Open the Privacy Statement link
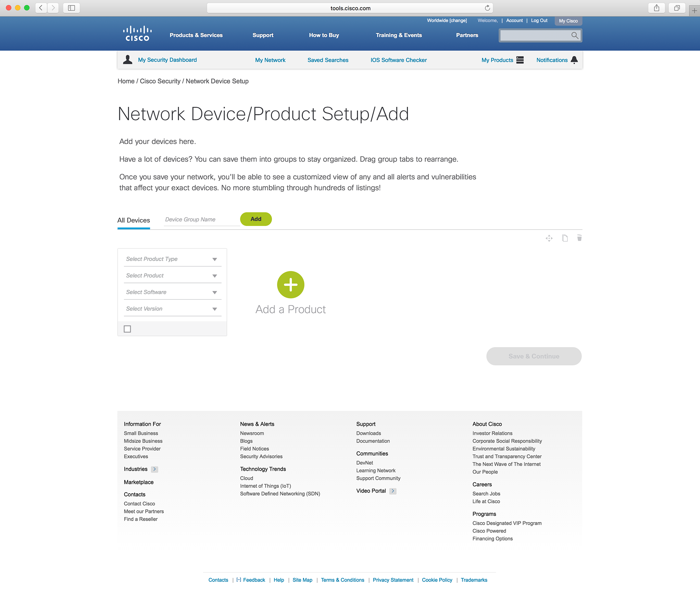 tap(393, 580)
